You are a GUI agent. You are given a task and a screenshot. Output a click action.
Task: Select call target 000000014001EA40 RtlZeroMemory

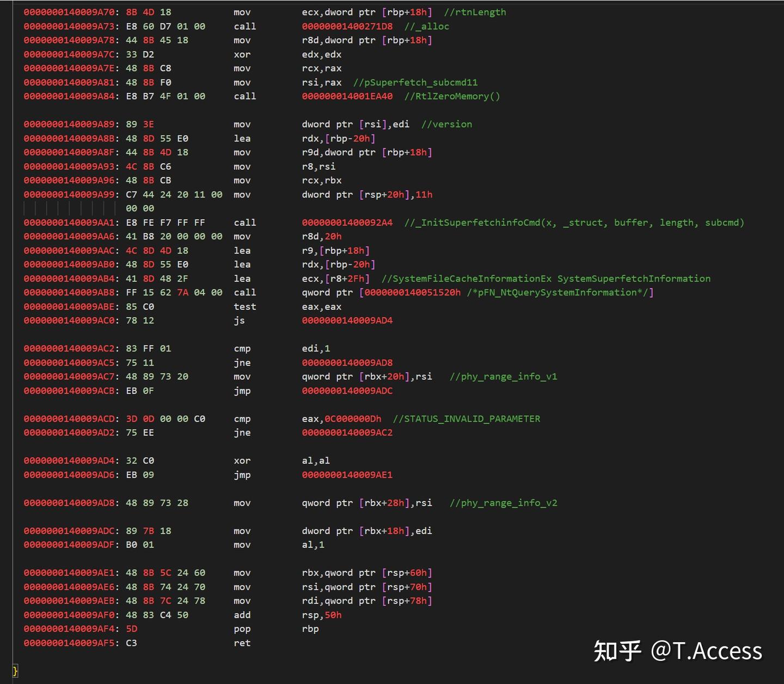pyautogui.click(x=347, y=96)
